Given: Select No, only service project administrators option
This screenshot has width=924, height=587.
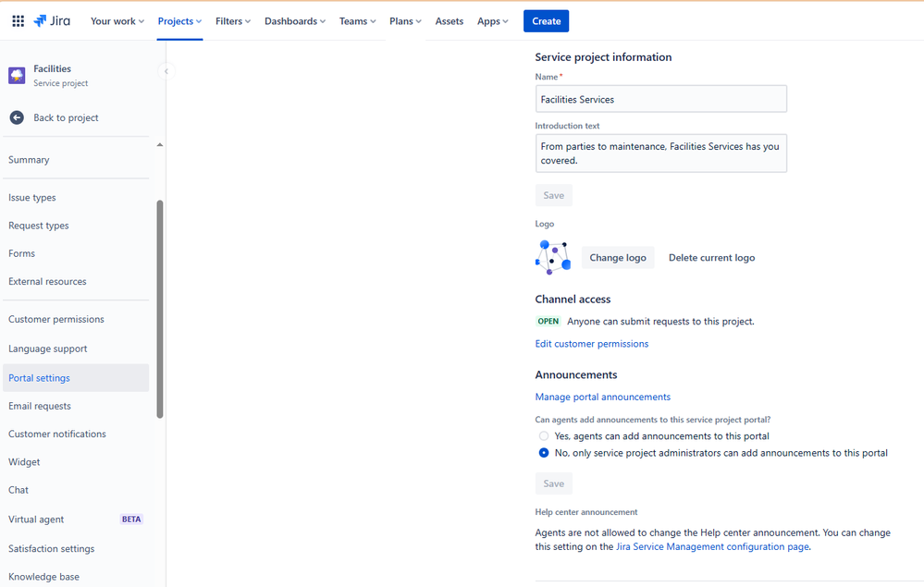Looking at the screenshot, I should tap(544, 453).
